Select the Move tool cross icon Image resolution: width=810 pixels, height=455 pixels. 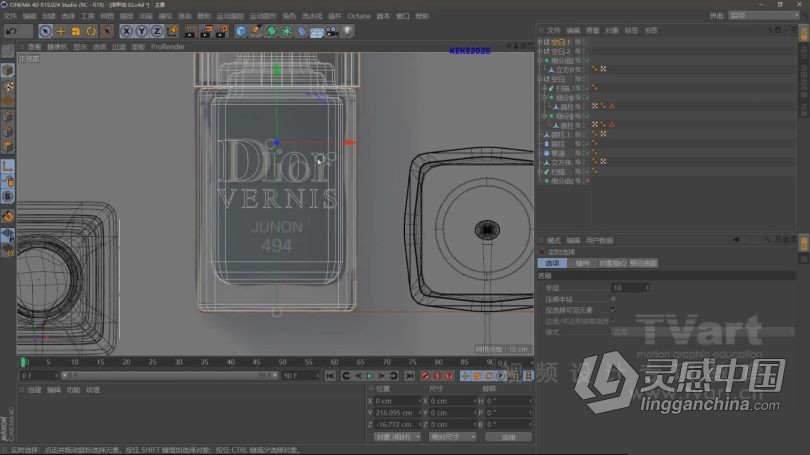pos(60,32)
